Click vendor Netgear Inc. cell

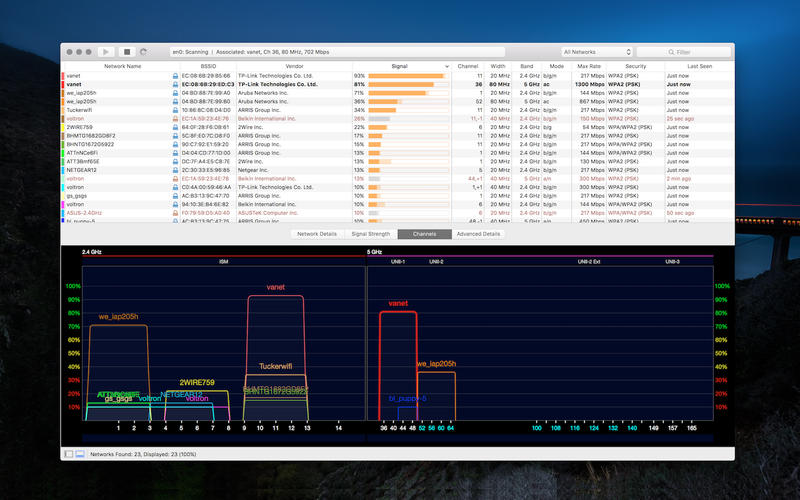(x=253, y=170)
